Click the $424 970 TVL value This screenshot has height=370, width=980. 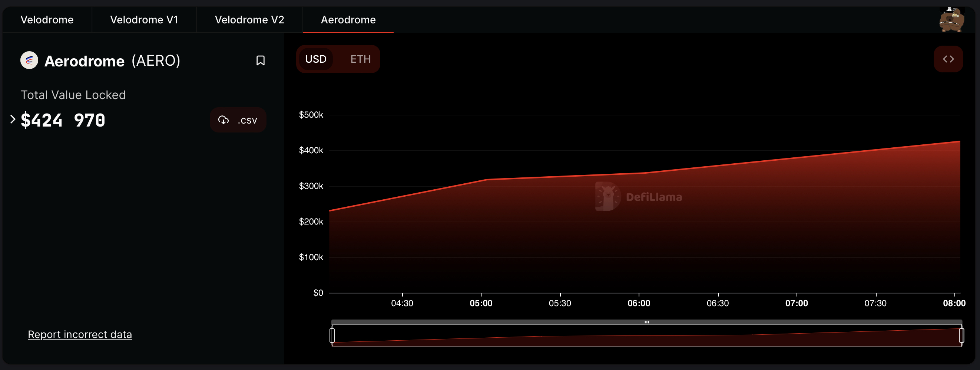click(63, 120)
